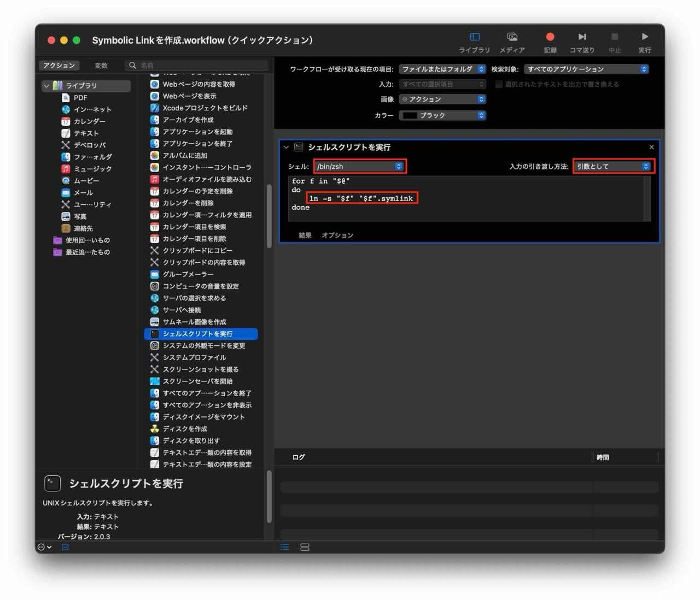700x600 pixels.
Task: Collapse the シェルスクリプトを実行 action panel
Action: tap(286, 148)
